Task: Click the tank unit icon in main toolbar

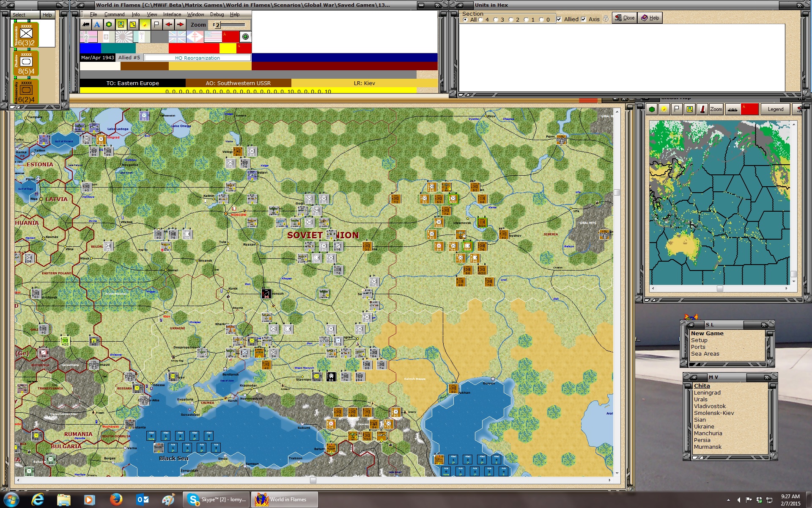Action: point(86,25)
